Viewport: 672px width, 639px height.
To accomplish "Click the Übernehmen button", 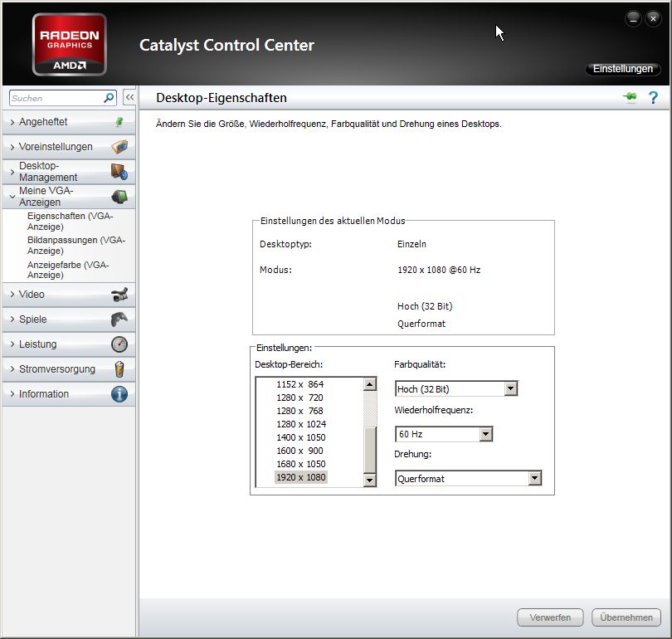I will (x=626, y=617).
